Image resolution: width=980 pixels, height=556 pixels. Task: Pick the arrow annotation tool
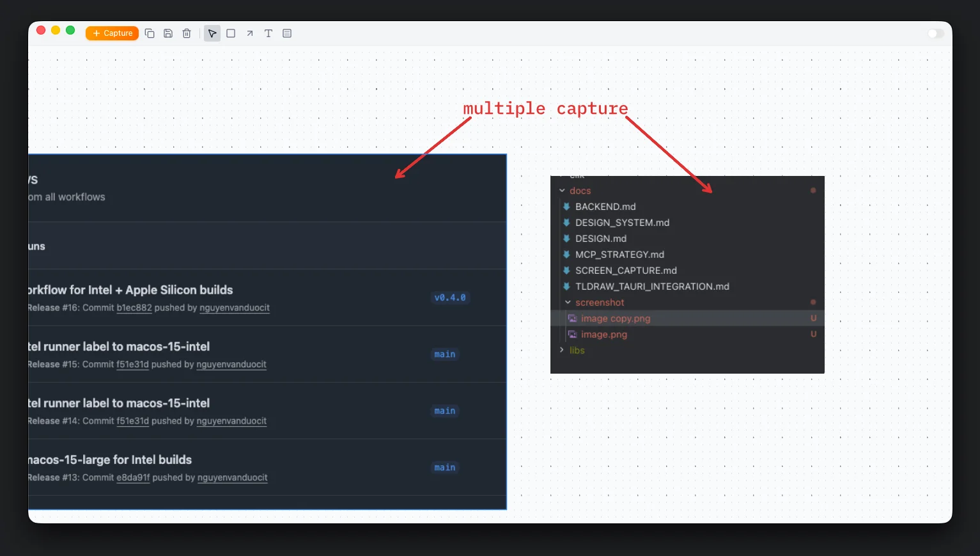click(x=249, y=33)
